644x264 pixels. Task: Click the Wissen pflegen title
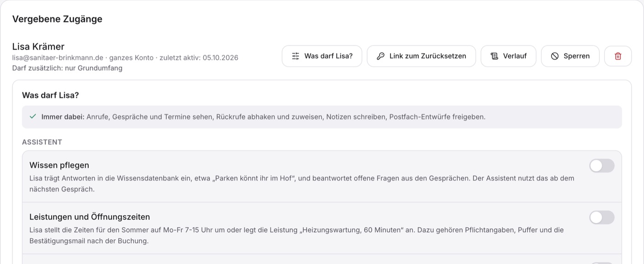pos(59,165)
